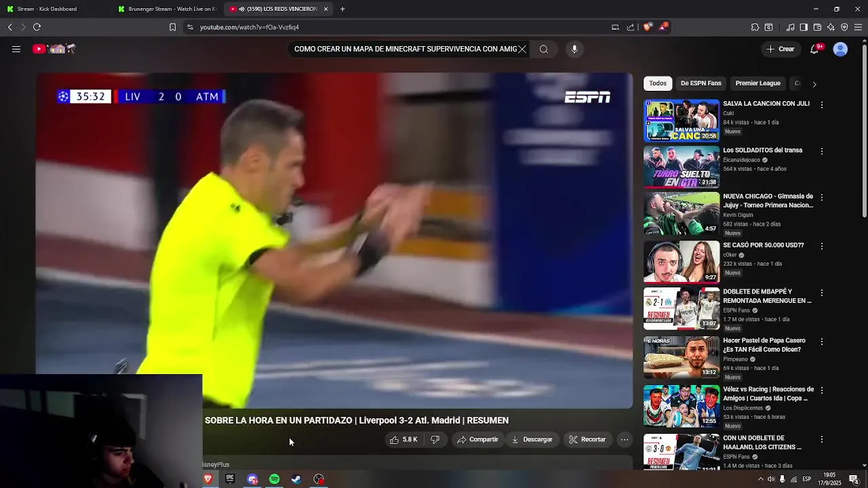
Task: Click the Crear button
Action: coord(781,49)
